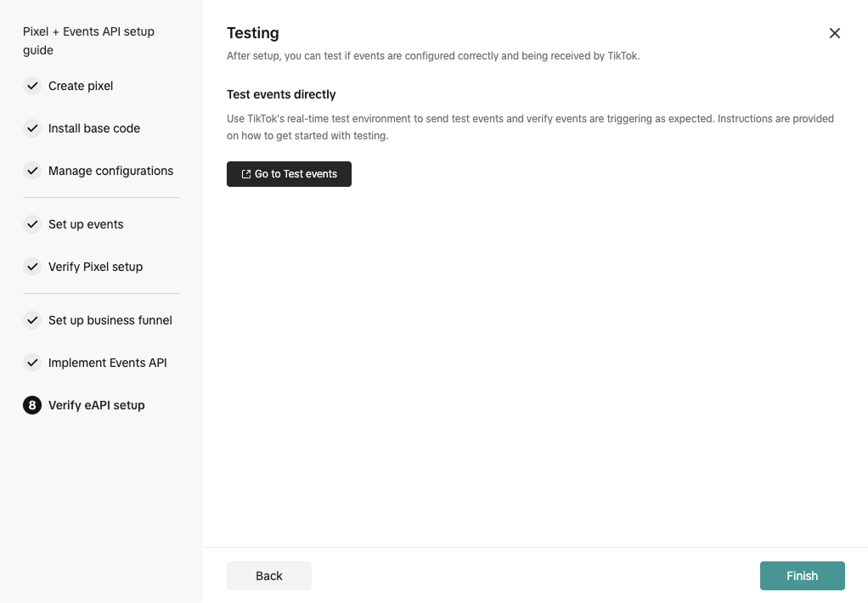Open Verify Pixel setup step
This screenshot has width=868, height=603.
(95, 267)
